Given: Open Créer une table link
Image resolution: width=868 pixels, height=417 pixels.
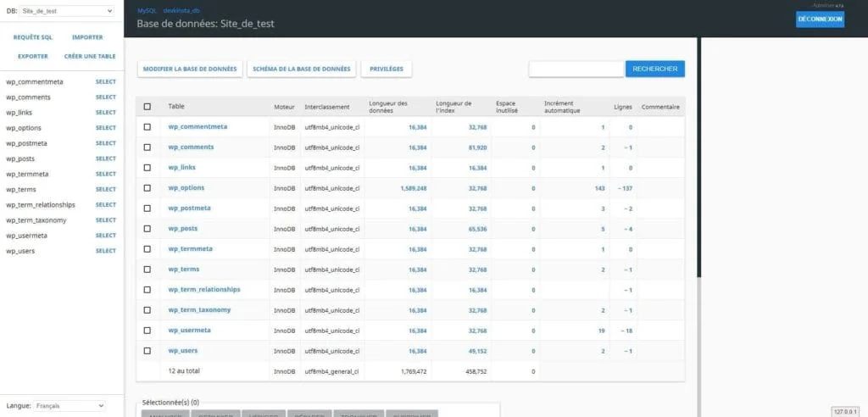Looking at the screenshot, I should pyautogui.click(x=90, y=56).
